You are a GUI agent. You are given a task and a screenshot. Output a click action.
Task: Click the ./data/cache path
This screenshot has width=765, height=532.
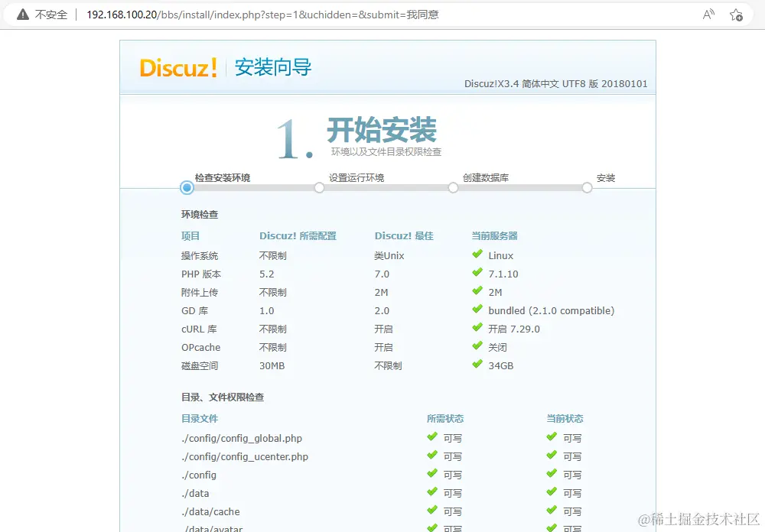[x=210, y=512]
